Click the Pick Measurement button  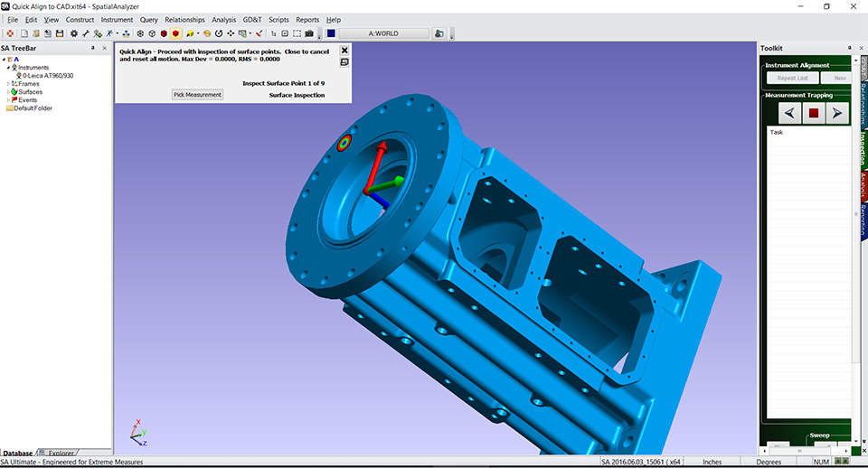click(x=197, y=95)
